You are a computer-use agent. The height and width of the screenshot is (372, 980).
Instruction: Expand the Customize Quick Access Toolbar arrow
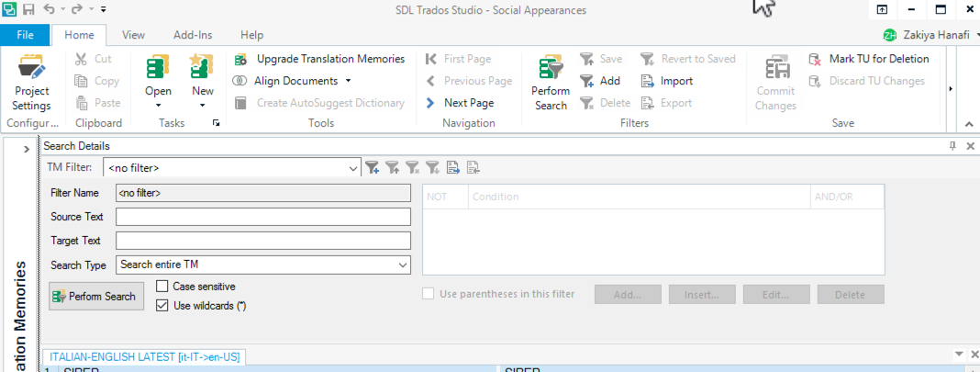tap(103, 9)
